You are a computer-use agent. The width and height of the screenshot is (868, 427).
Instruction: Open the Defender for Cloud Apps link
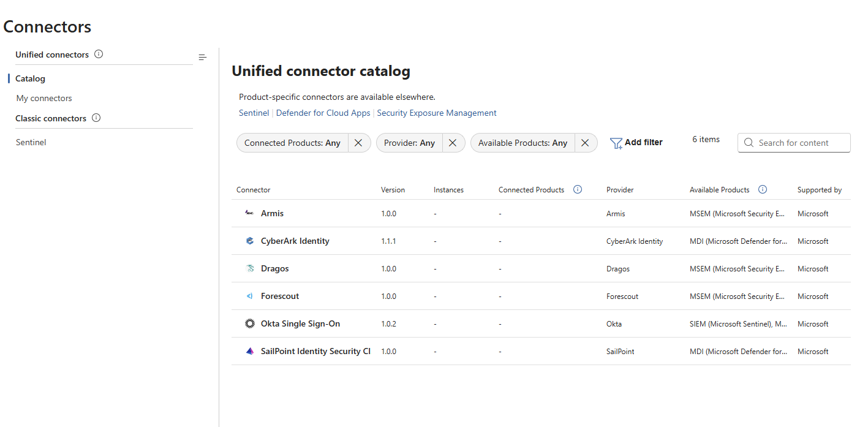click(x=323, y=113)
